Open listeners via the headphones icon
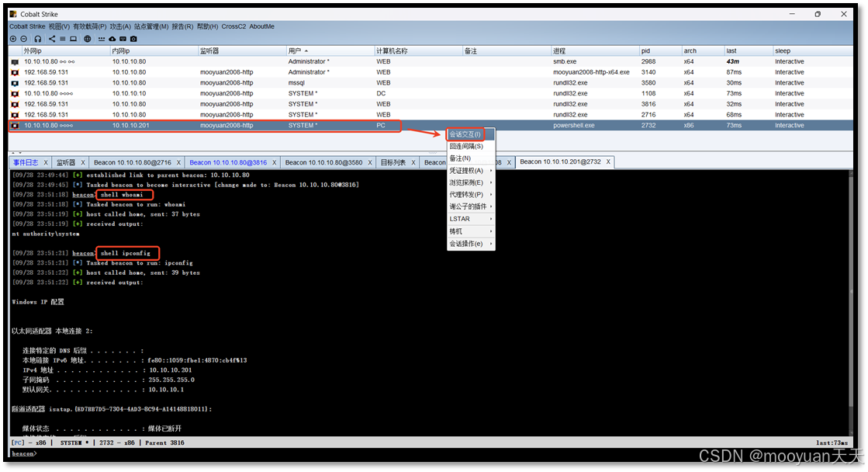868x472 pixels. (x=38, y=39)
